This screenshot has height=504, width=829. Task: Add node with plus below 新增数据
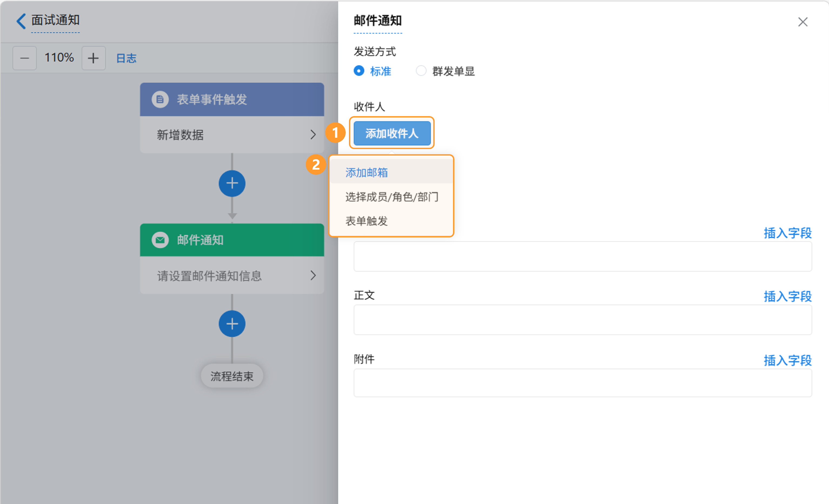pyautogui.click(x=232, y=184)
